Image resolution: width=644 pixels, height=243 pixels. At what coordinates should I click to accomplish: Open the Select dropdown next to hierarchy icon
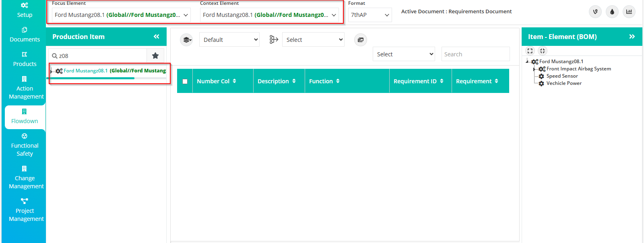pos(313,39)
